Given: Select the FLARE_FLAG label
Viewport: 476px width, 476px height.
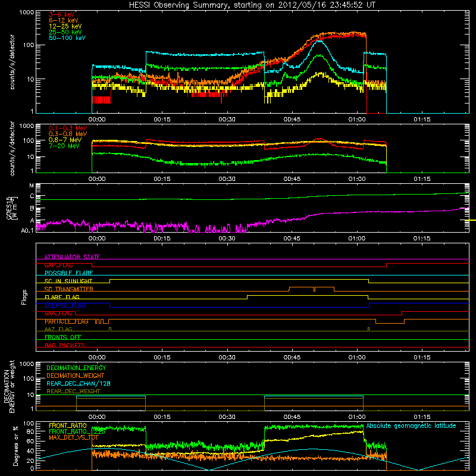Looking at the screenshot, I should point(62,297).
